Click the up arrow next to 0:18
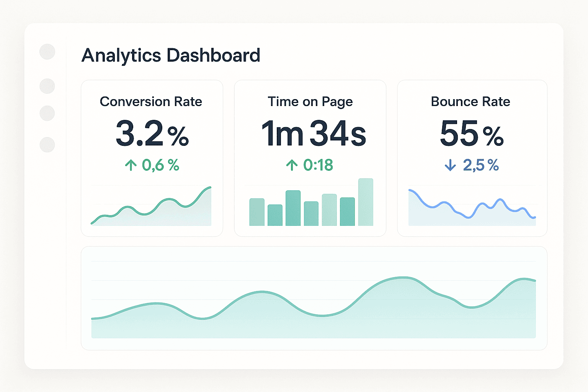This screenshot has height=392, width=588. 292,165
